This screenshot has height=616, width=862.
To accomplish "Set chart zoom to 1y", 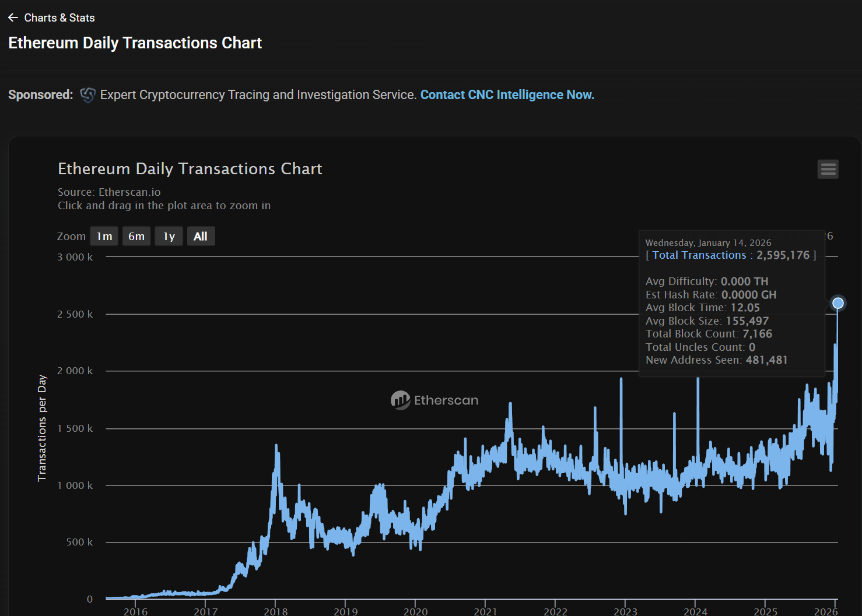I will 169,236.
